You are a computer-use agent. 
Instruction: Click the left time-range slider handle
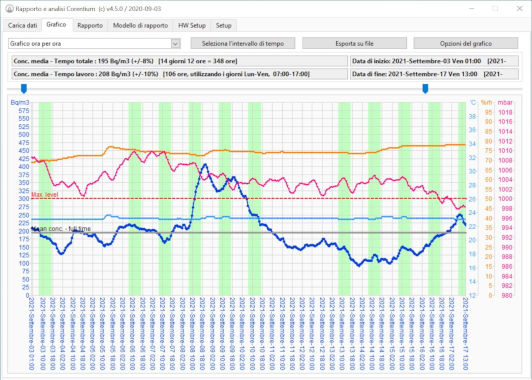(x=24, y=89)
